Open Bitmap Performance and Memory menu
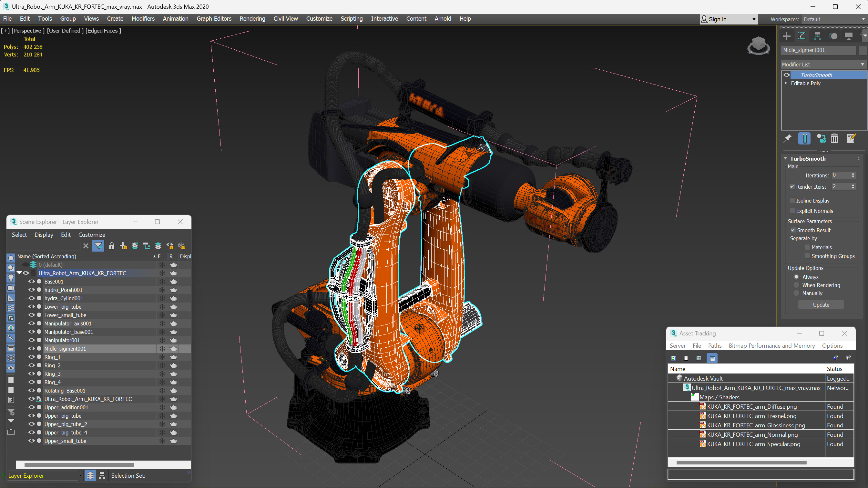The image size is (868, 488). coord(771,345)
